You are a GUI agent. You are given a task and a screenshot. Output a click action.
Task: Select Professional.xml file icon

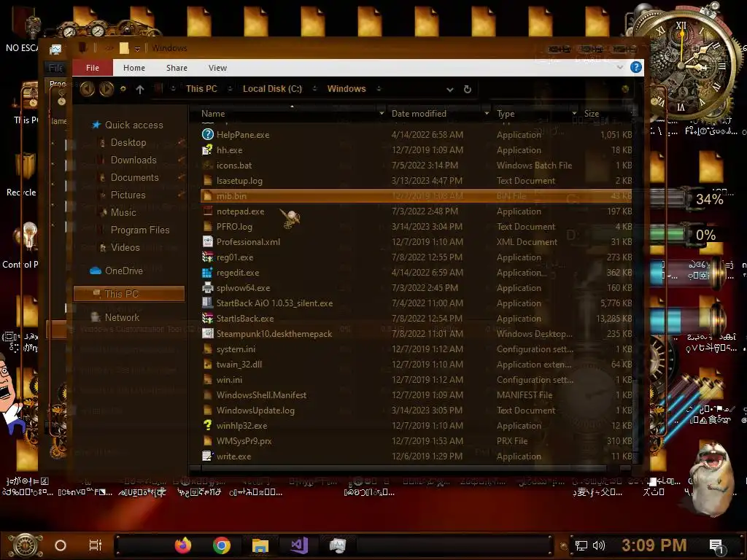coord(207,242)
